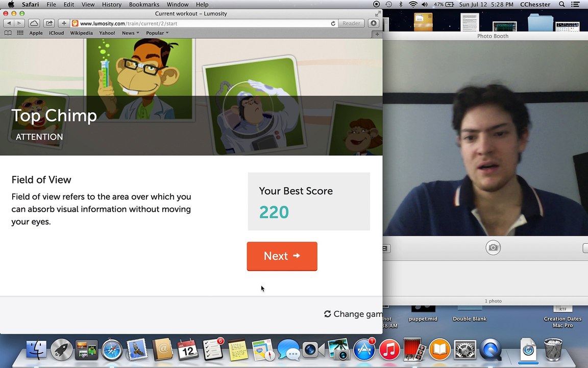
Task: Open the Apple bookmark
Action: (36, 33)
